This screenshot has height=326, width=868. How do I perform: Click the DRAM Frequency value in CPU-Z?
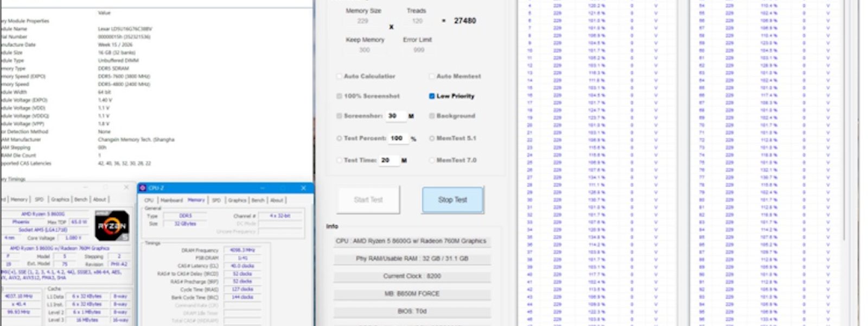tap(242, 250)
